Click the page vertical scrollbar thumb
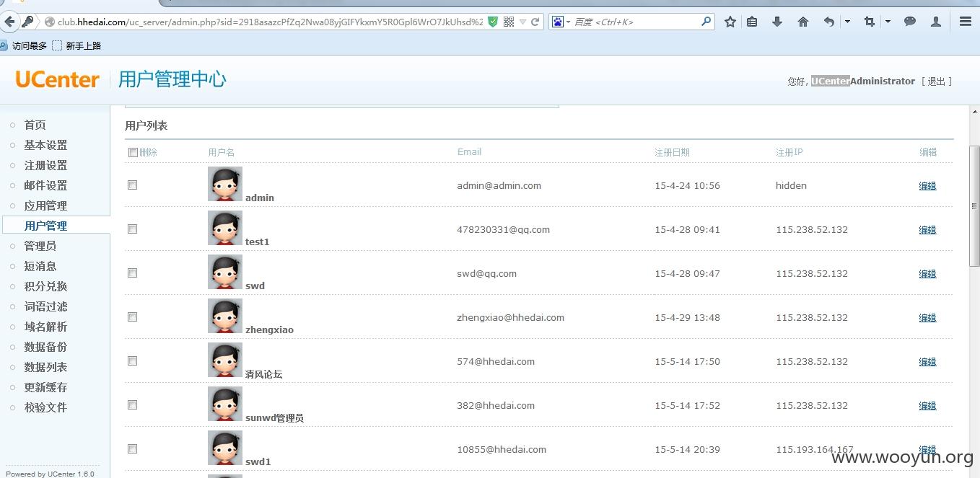980x478 pixels. tap(974, 206)
